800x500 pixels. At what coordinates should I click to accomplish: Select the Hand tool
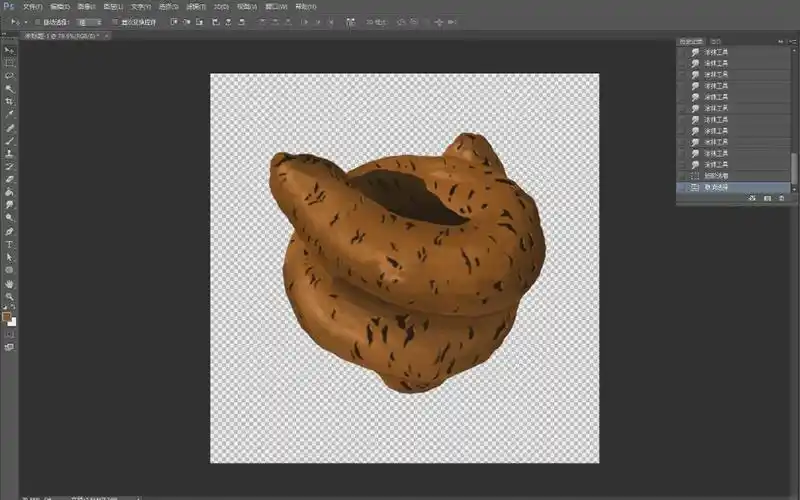[x=10, y=283]
